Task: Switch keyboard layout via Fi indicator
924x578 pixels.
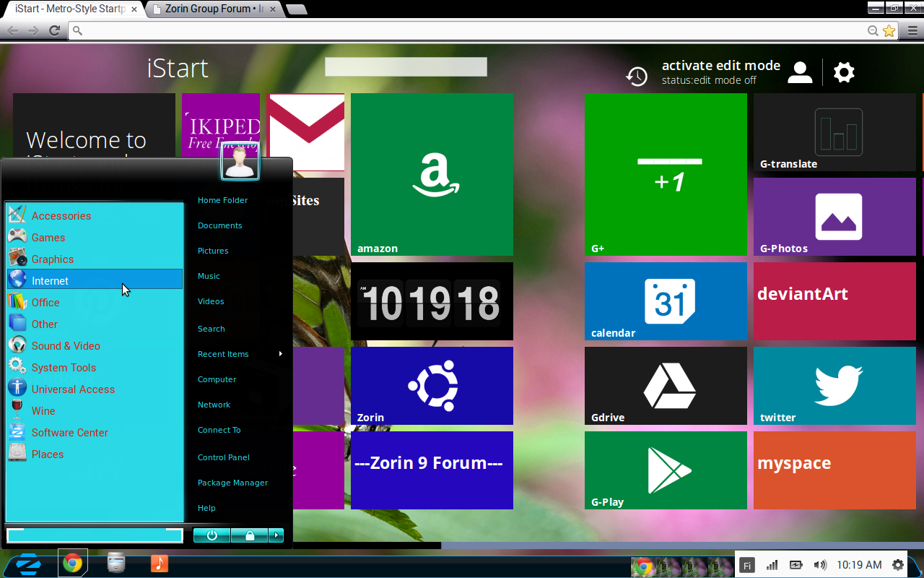Action: click(747, 565)
